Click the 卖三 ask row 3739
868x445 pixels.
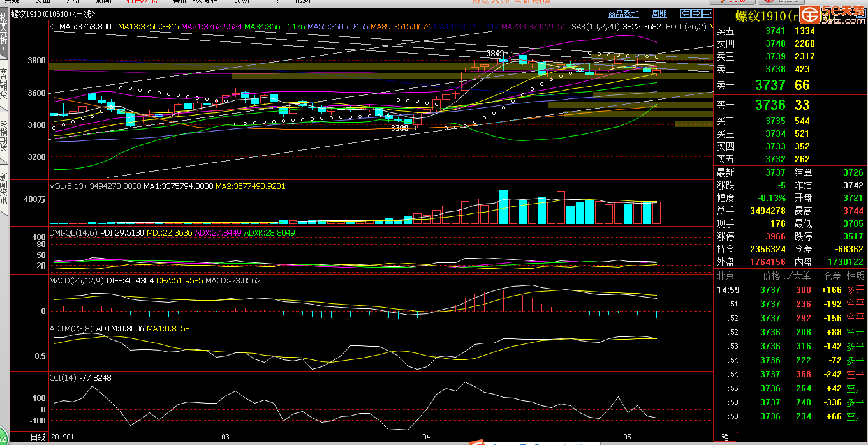790,56
